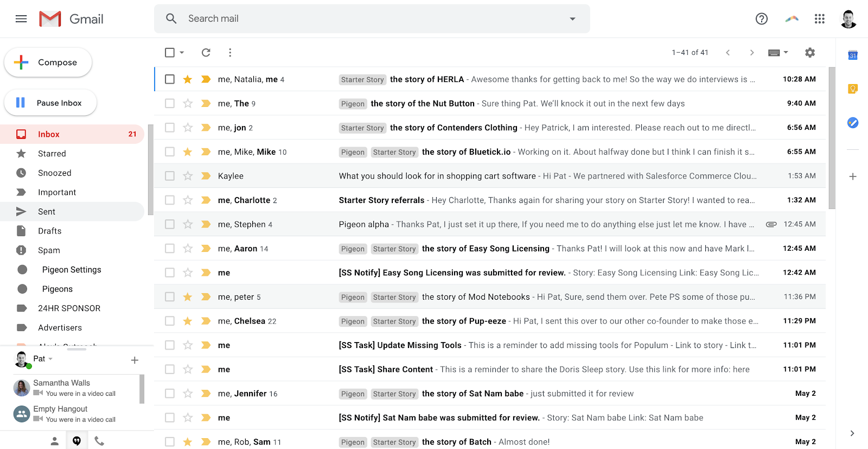Refresh the mail list

(x=206, y=53)
